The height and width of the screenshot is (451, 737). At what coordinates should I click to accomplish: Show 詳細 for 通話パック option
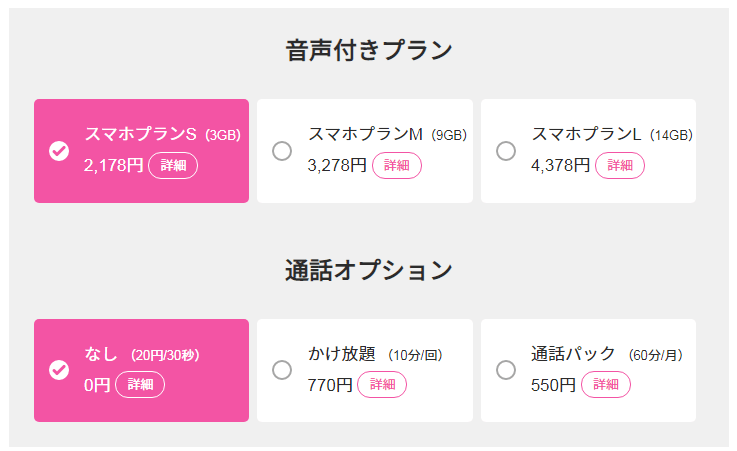[x=606, y=385]
